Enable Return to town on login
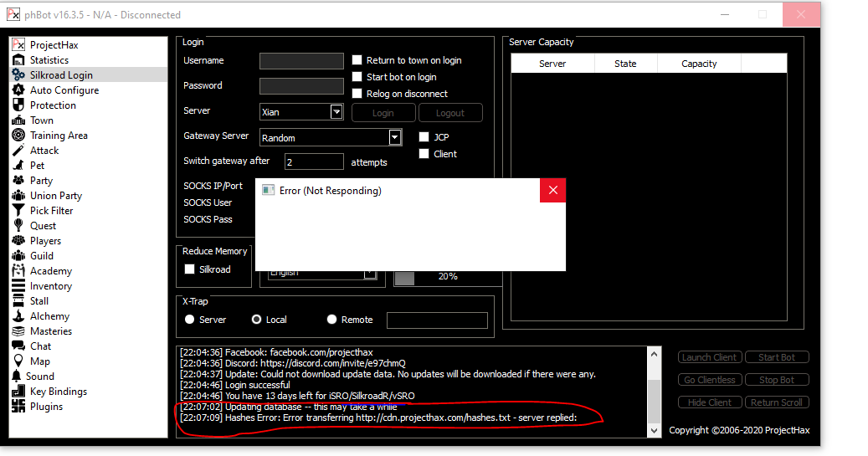The image size is (868, 456). click(357, 60)
